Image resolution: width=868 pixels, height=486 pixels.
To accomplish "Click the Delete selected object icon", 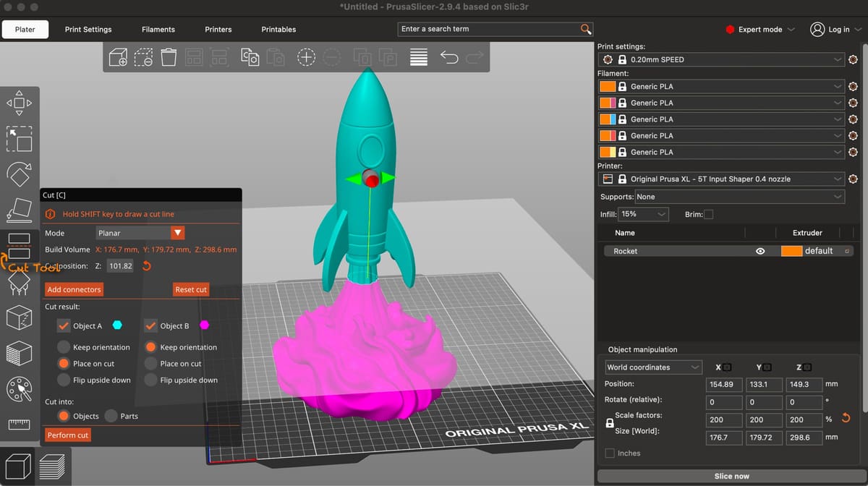I will 143,57.
